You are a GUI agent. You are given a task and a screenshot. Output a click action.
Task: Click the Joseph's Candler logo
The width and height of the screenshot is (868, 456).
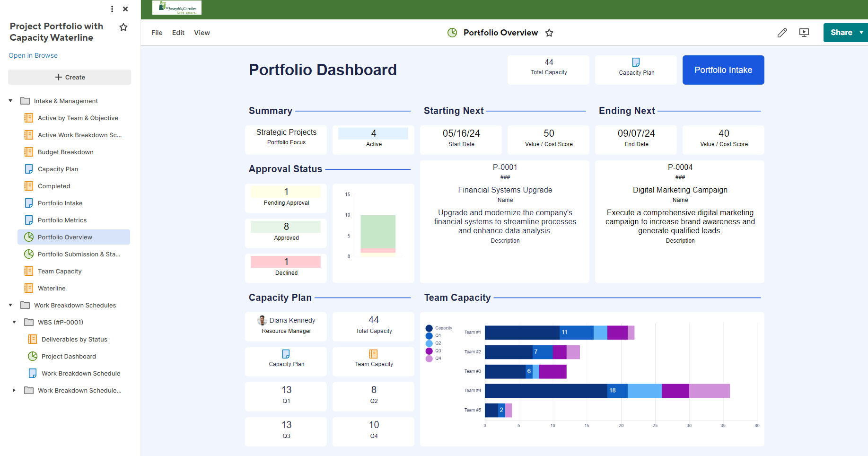pyautogui.click(x=177, y=8)
